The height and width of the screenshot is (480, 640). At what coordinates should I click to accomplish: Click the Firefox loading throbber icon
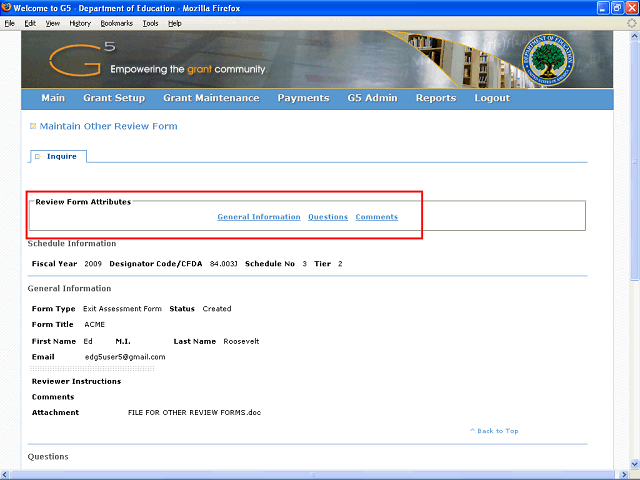pyautogui.click(x=631, y=23)
